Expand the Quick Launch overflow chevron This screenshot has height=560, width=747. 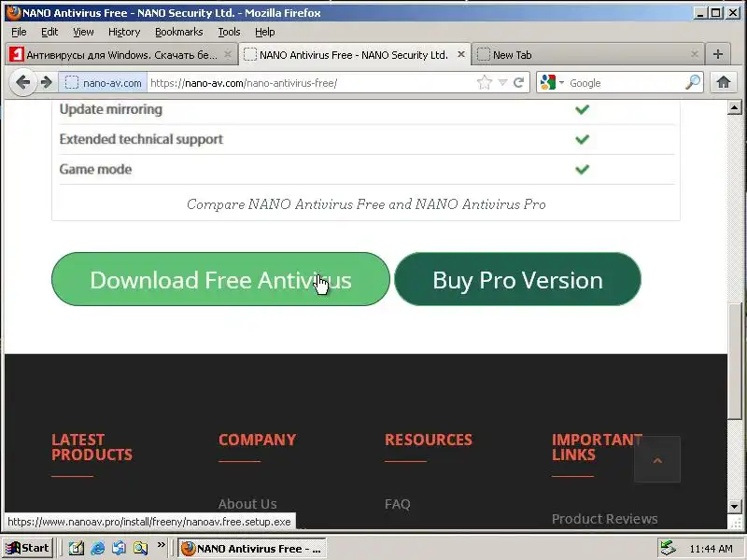[161, 545]
